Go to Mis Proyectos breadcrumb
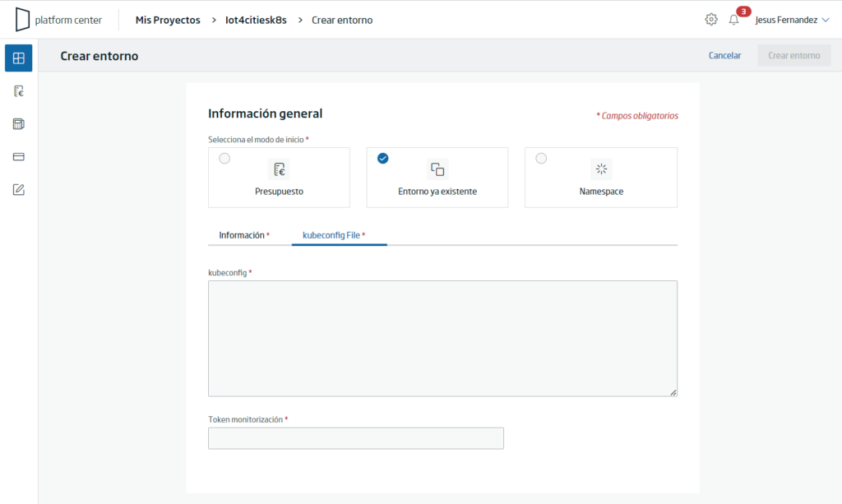This screenshot has width=842, height=504. pos(168,20)
